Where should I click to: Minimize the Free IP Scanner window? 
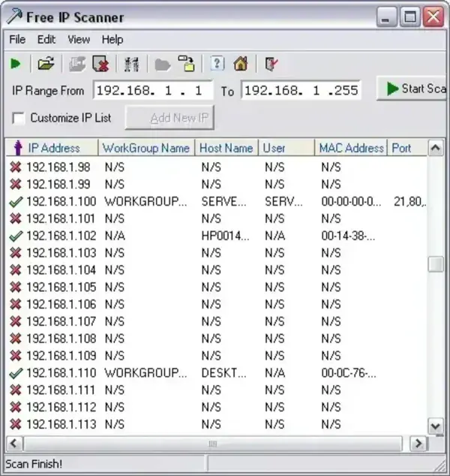[x=386, y=17]
